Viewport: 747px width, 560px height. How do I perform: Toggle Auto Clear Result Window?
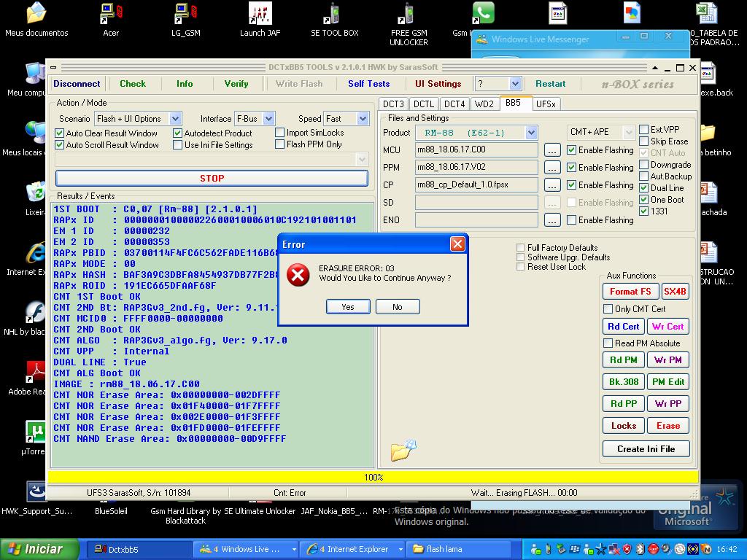point(60,133)
